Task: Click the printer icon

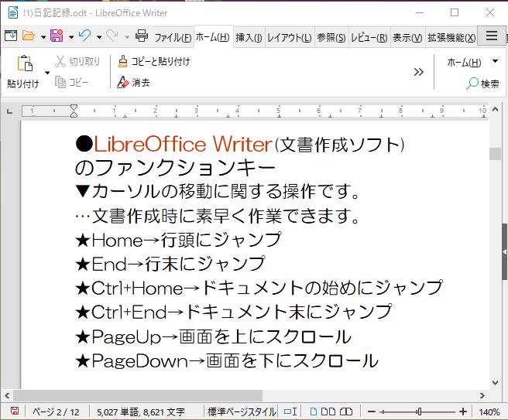Action: (142, 36)
